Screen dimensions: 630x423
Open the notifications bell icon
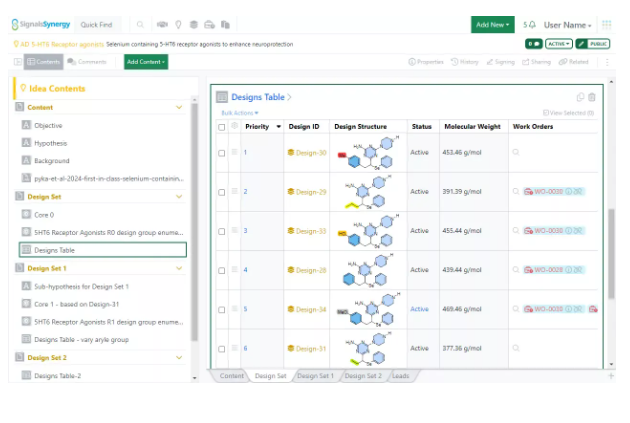tap(531, 24)
